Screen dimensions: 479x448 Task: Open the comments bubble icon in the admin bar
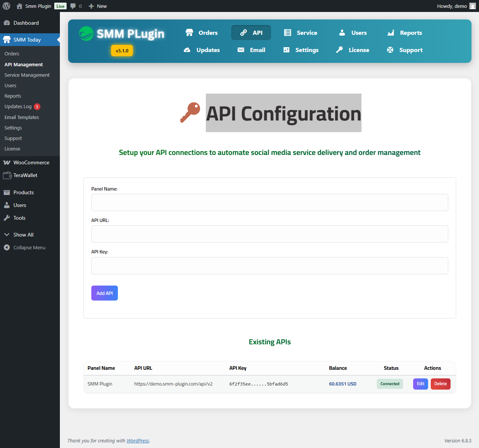click(x=73, y=6)
